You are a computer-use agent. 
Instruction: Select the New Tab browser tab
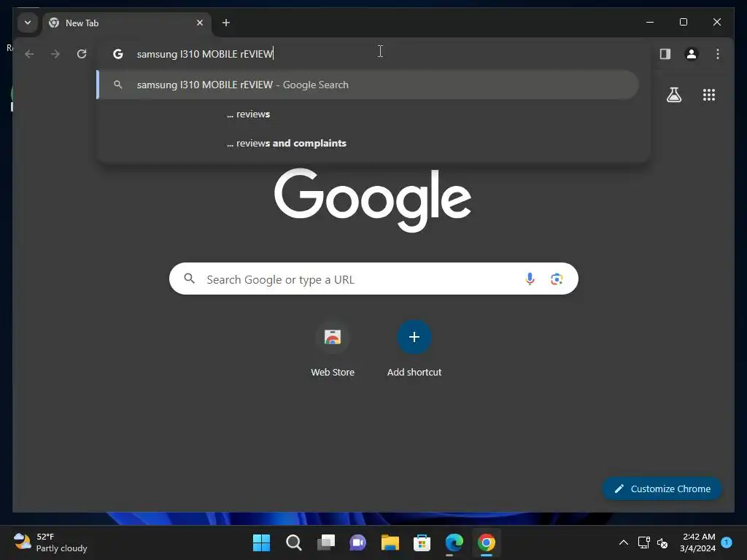click(127, 23)
